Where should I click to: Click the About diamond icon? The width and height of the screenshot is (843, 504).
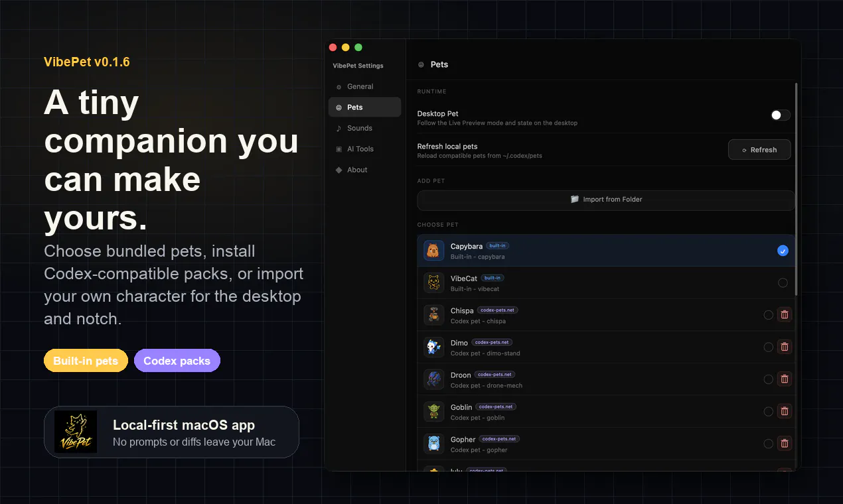pyautogui.click(x=339, y=170)
